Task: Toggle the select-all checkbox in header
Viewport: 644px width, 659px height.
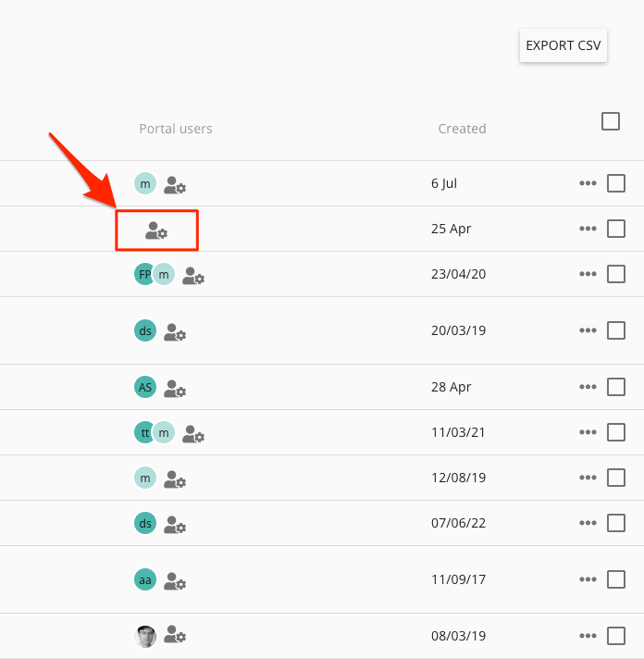Action: pos(611,121)
